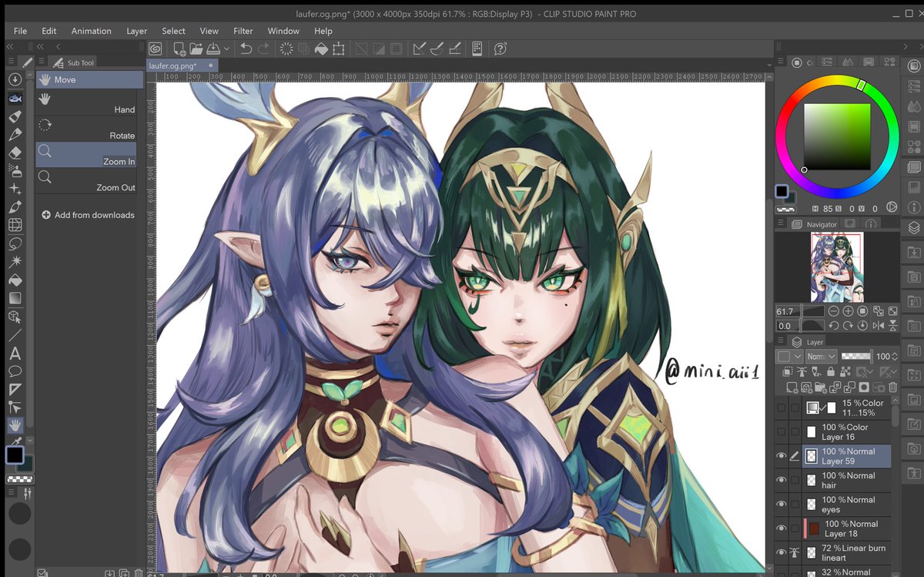Hide the hair layer
Screen dimensions: 924x577
point(782,480)
